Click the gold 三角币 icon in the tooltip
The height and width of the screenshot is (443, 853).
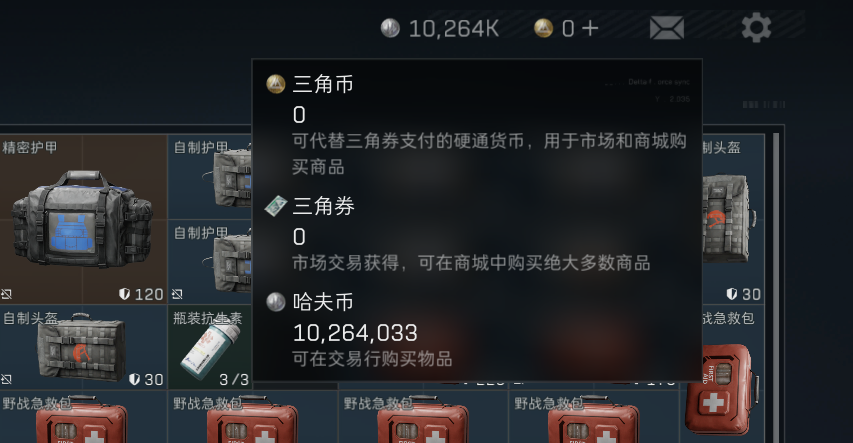click(x=276, y=84)
